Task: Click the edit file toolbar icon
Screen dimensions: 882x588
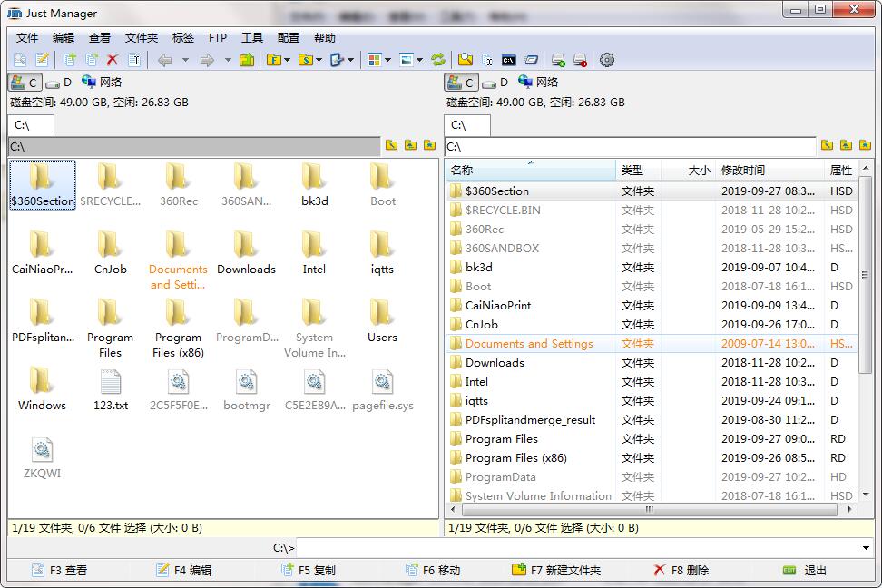Action: [42, 60]
